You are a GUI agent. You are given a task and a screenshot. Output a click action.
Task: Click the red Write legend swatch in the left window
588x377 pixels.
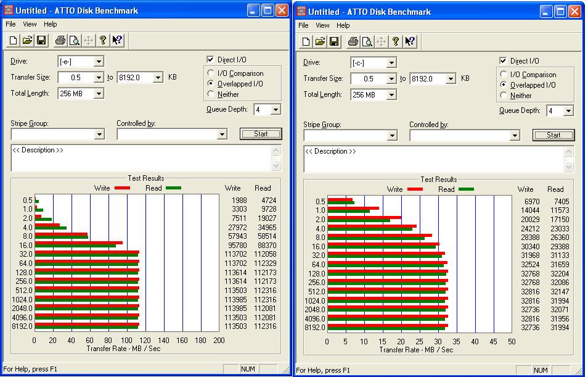tap(122, 188)
